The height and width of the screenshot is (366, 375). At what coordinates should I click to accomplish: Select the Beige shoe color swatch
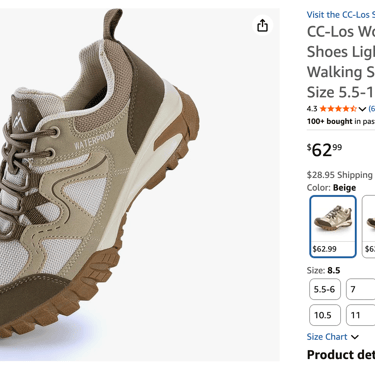(333, 227)
